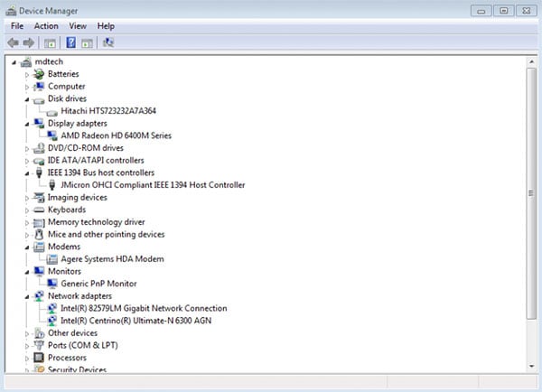Select Agere Systems HDA Modem text

(112, 259)
